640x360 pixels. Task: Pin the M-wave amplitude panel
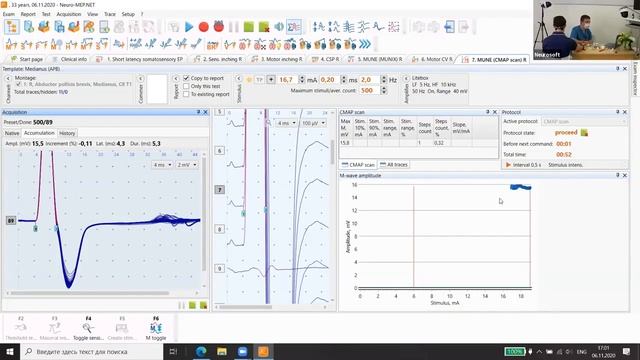click(x=617, y=175)
